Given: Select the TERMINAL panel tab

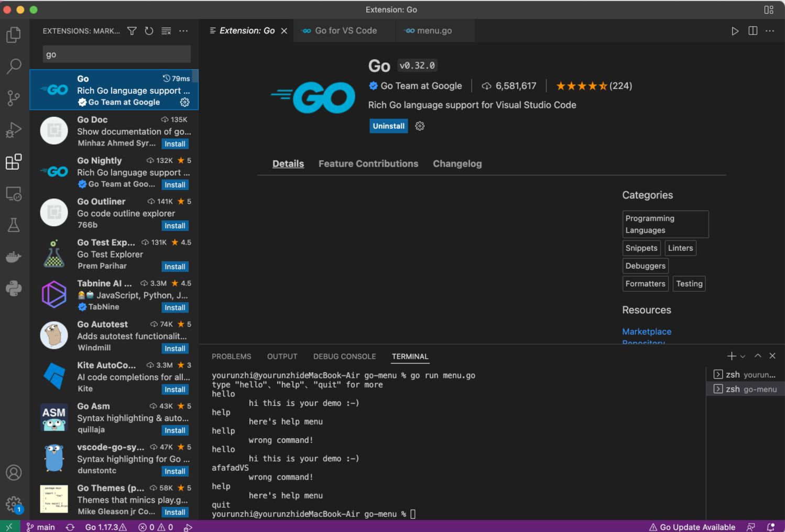Looking at the screenshot, I should coord(410,357).
